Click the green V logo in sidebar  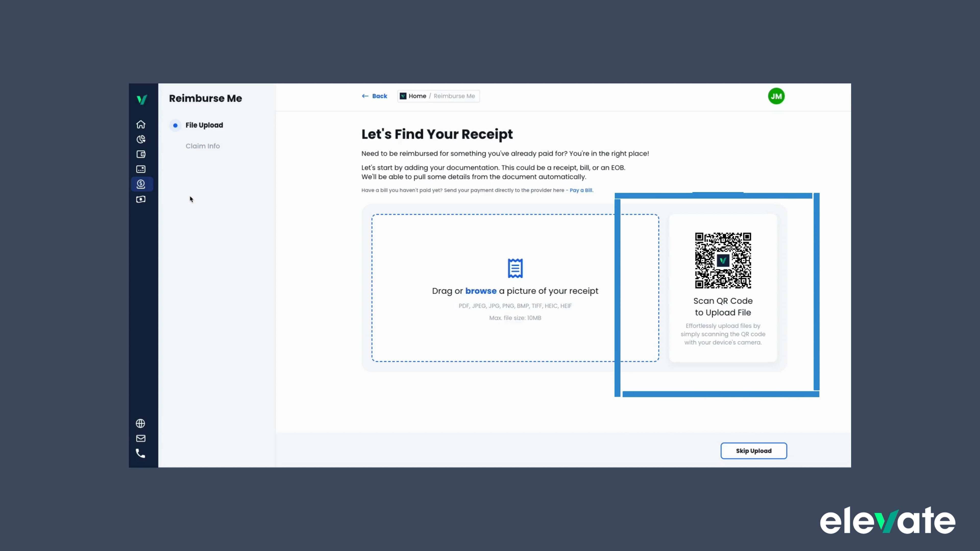(x=142, y=100)
